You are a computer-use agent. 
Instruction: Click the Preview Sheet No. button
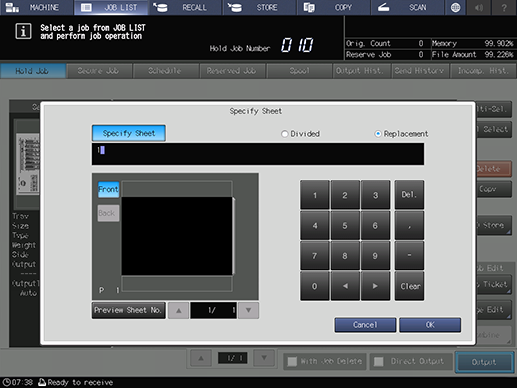tap(129, 310)
